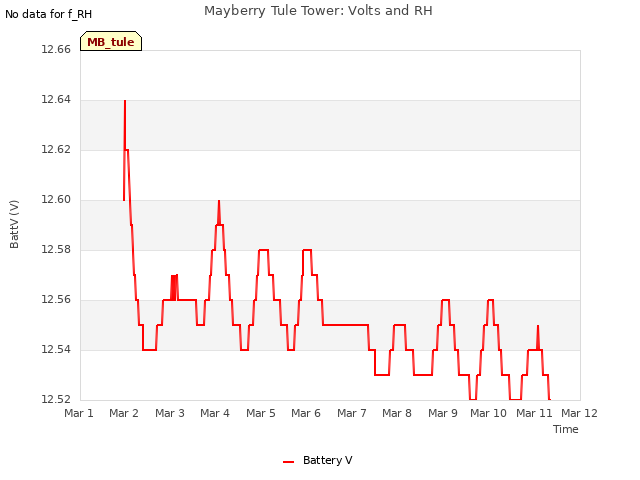Click the 12.60 y-axis tick label

pos(56,200)
